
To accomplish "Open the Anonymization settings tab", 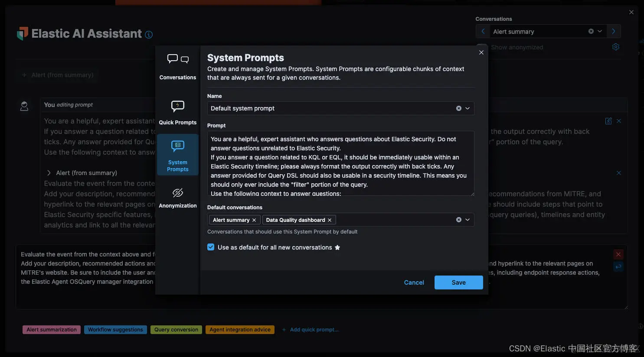I will click(x=178, y=198).
